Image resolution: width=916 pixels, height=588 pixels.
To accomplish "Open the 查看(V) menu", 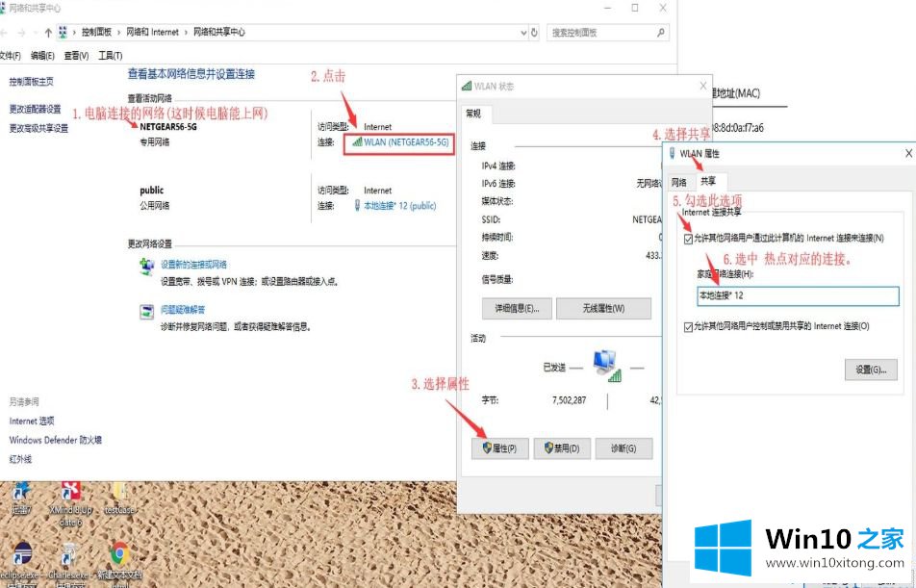I will point(76,56).
